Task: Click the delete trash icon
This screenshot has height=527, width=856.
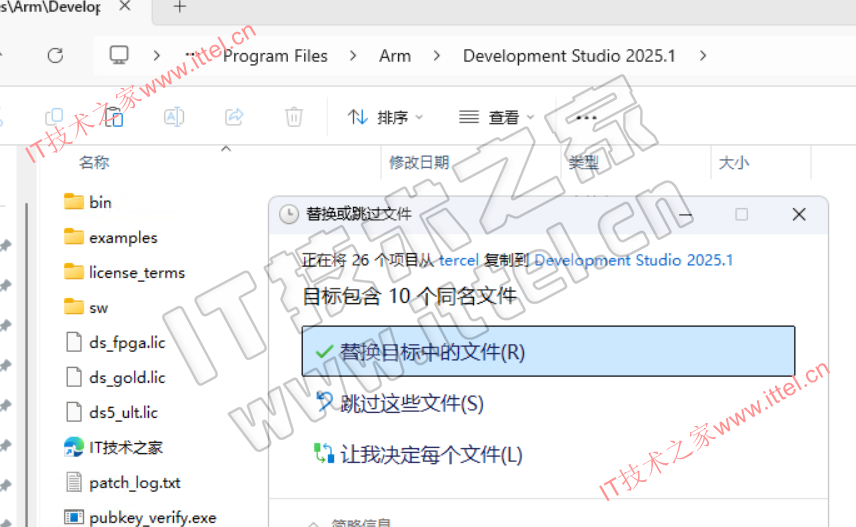Action: tap(293, 117)
